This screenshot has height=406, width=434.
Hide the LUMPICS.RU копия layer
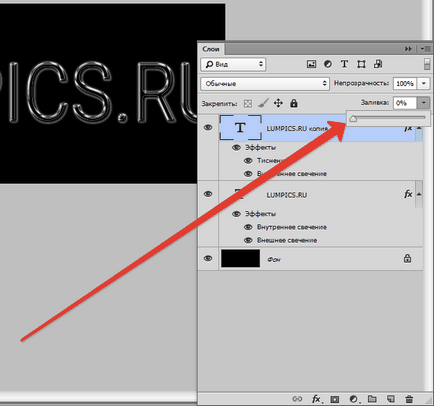208,128
